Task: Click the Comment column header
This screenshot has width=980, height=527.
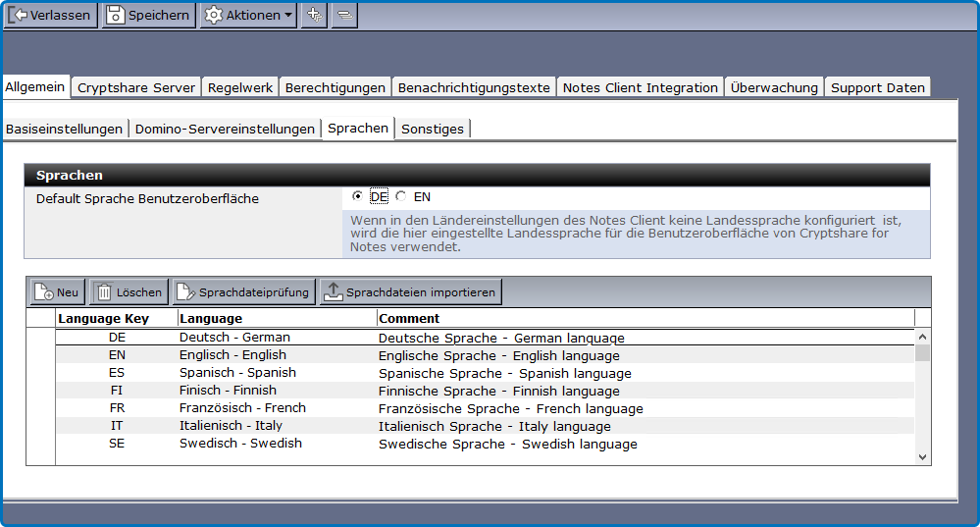Action: point(409,318)
